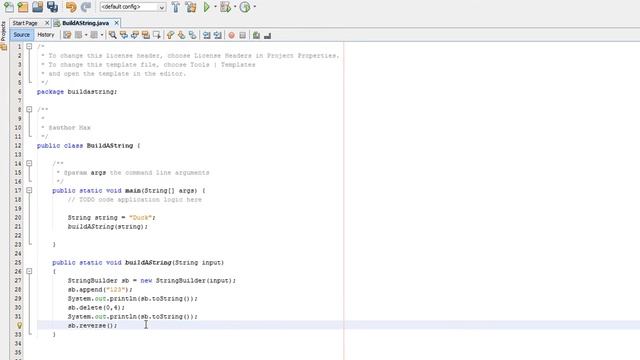
Task: Collapse the buildAString method fold at line 26
Action: point(29,271)
